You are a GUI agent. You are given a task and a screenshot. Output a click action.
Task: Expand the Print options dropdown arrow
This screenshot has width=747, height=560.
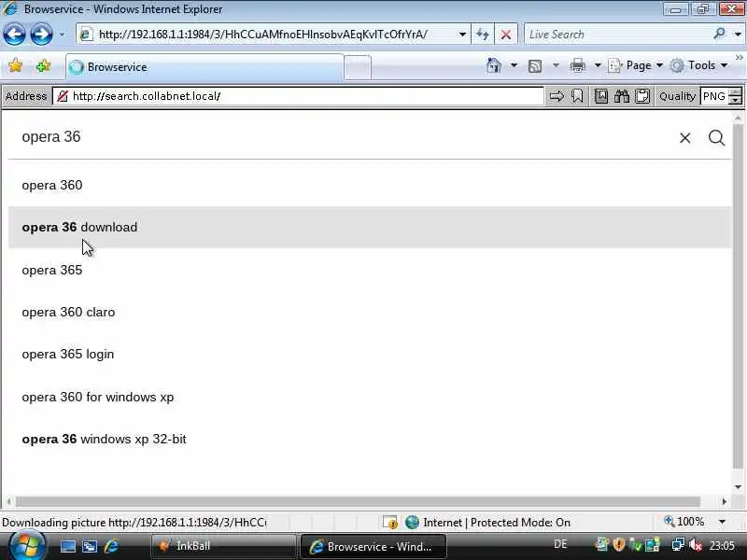click(x=598, y=65)
